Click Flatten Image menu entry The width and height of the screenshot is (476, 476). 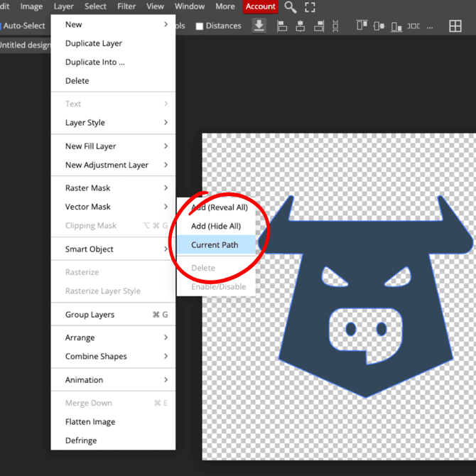coord(90,422)
